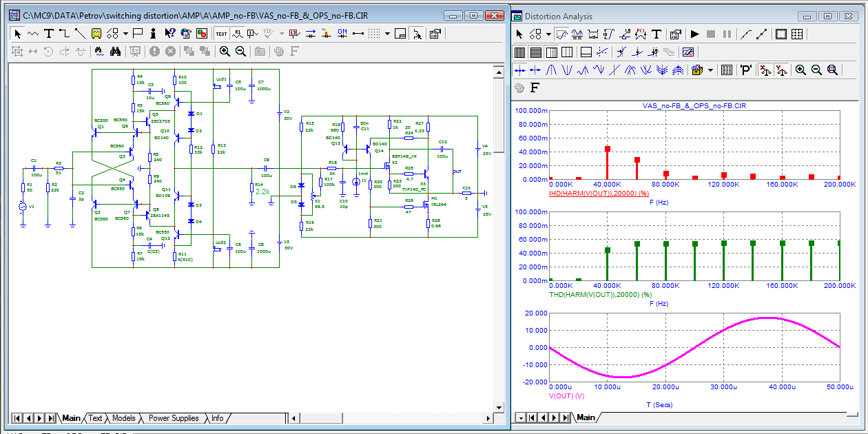Activate the Info mode 'i' tool
Image resolution: width=868 pixels, height=434 pixels.
(x=154, y=33)
